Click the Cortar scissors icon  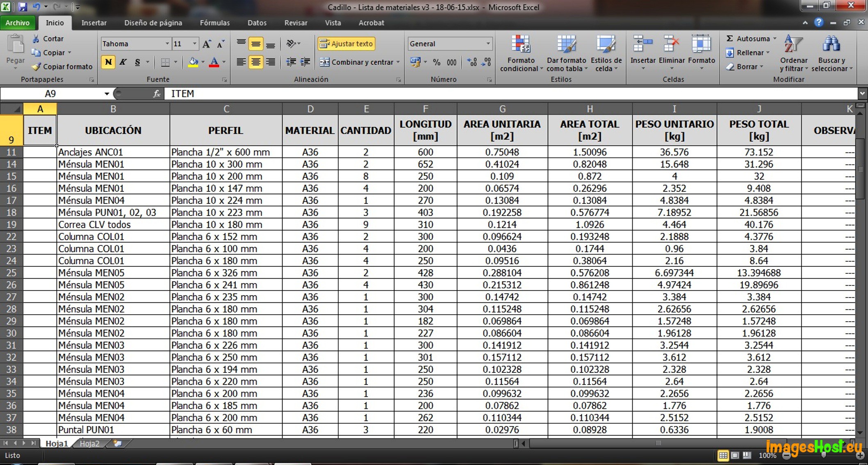click(36, 39)
